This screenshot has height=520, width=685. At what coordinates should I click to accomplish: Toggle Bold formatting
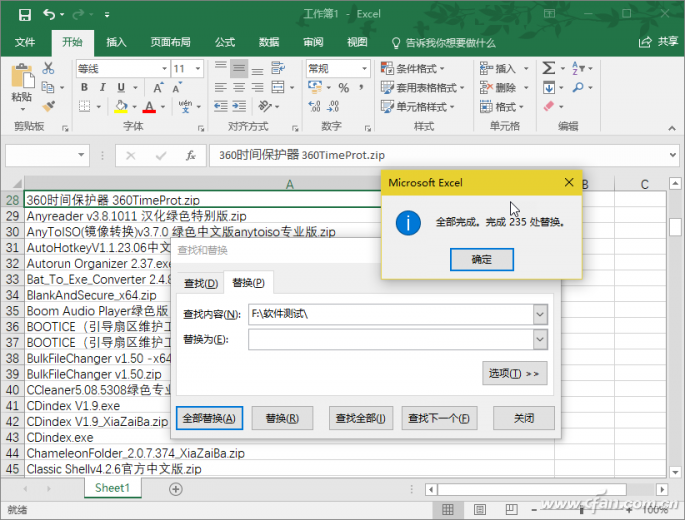[x=84, y=87]
